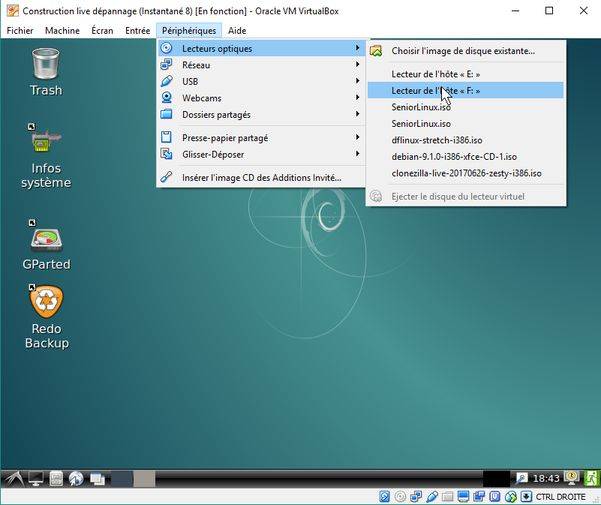Expand the Dossiers partagés submenu

(x=261, y=114)
